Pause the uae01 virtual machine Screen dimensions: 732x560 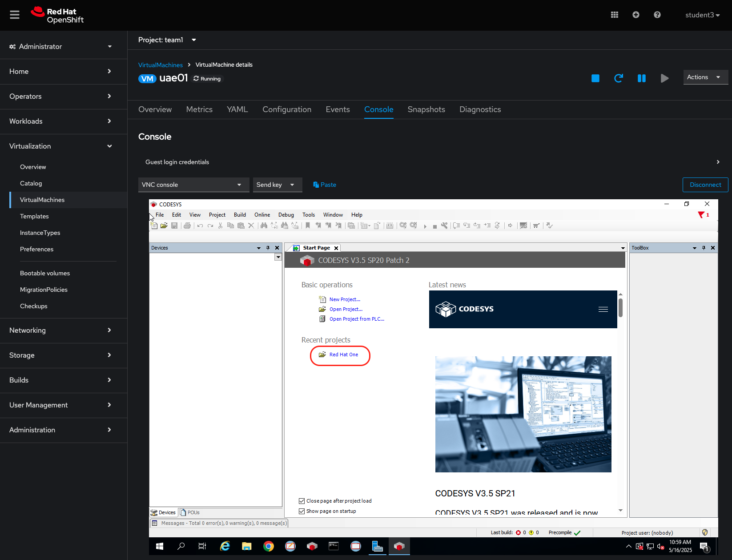pyautogui.click(x=642, y=78)
